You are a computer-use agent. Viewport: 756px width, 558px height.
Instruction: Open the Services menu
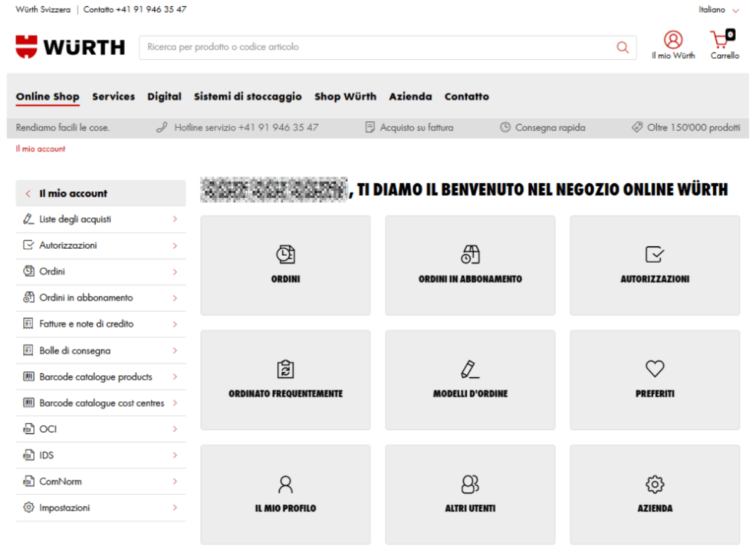click(113, 96)
